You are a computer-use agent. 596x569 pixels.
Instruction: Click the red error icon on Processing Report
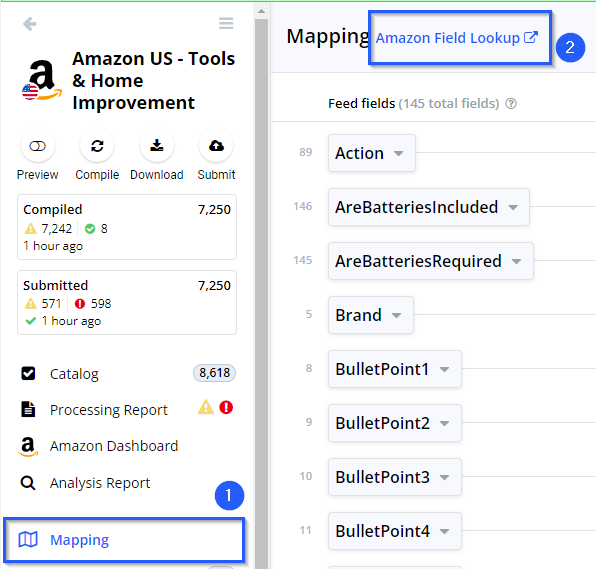(226, 407)
